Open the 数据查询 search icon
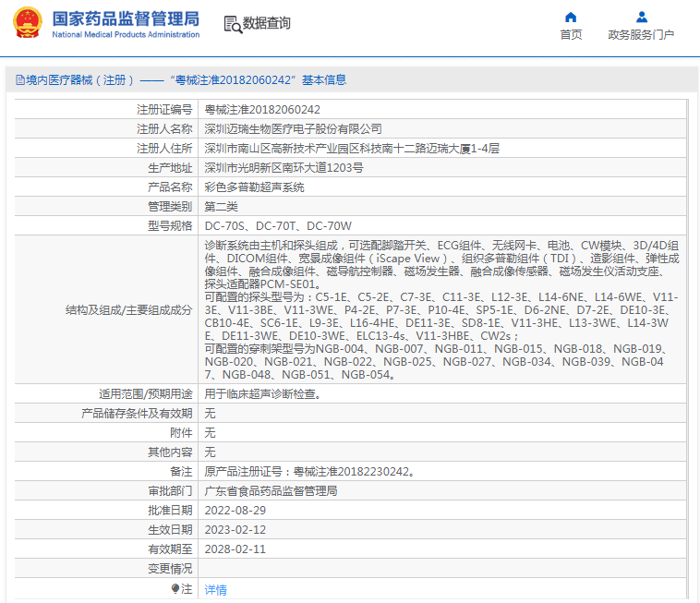 (233, 24)
